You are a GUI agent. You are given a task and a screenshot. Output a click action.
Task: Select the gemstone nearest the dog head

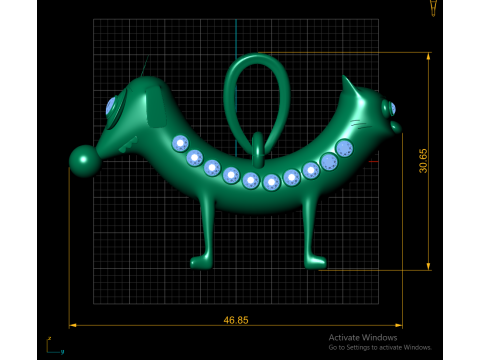[x=180, y=143]
